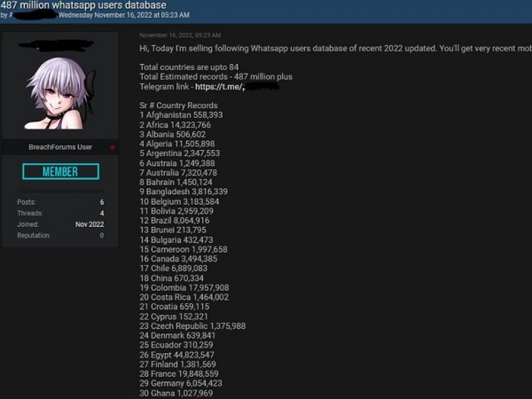Click the row Afghanistan 558,393
This screenshot has height=399, width=532.
pos(181,115)
